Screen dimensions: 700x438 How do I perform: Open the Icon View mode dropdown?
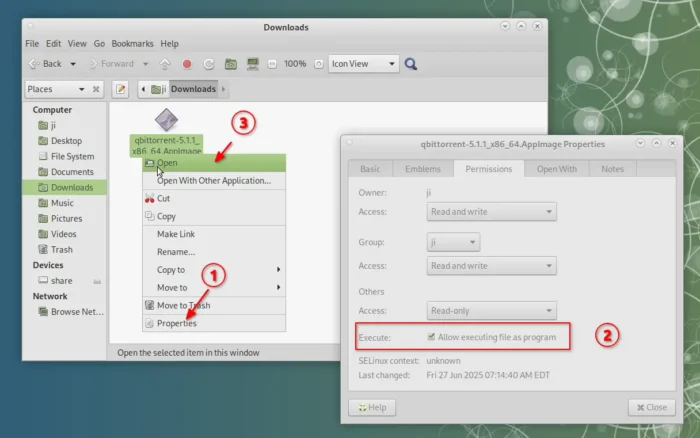tap(363, 64)
